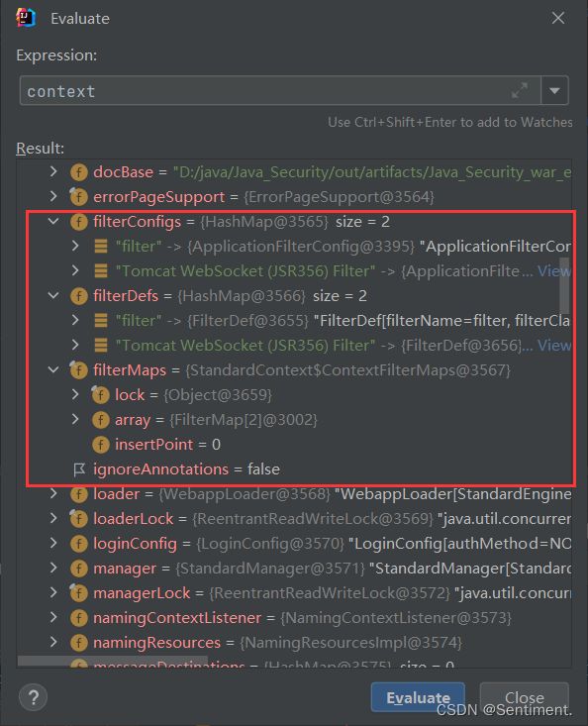Expand the array FilterMap[2]@3002 node

[x=75, y=419]
